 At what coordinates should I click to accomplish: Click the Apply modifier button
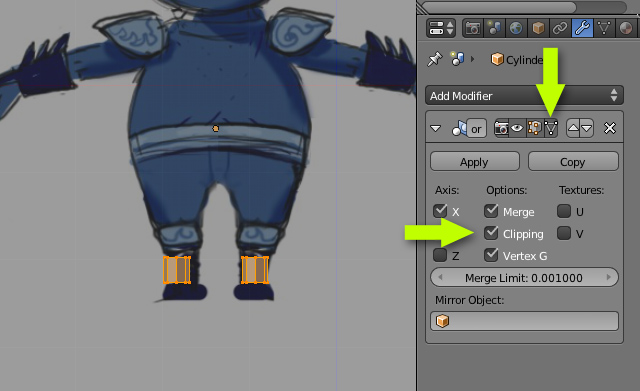475,162
